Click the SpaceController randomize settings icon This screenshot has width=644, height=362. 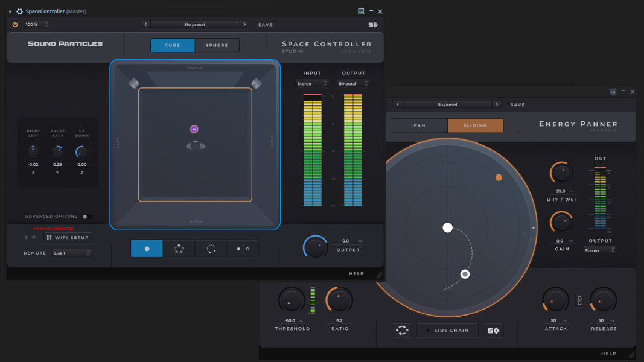[373, 25]
